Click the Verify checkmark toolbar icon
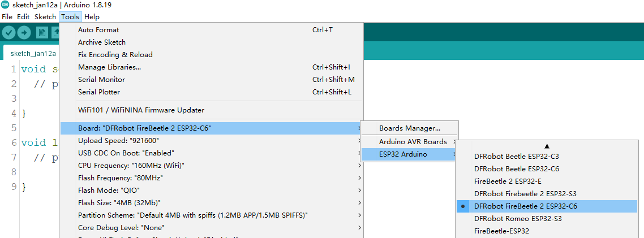 (8, 33)
